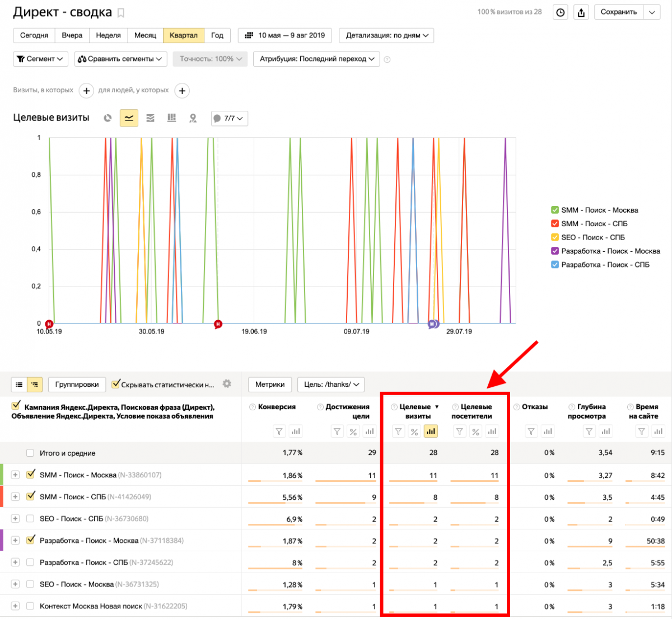672x619 pixels.
Task: Toggle Скрывать статистически checkbox
Action: pyautogui.click(x=116, y=384)
